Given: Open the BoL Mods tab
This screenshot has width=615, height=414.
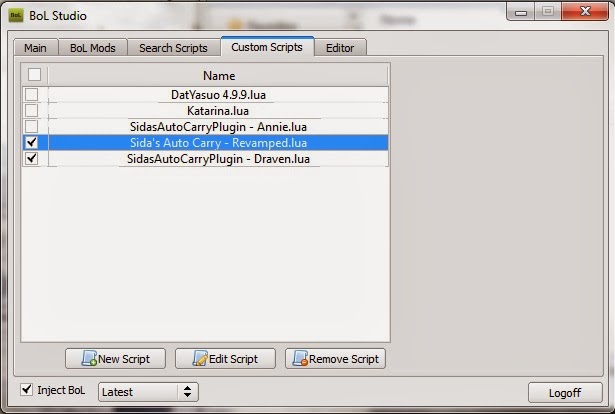Looking at the screenshot, I should click(93, 48).
